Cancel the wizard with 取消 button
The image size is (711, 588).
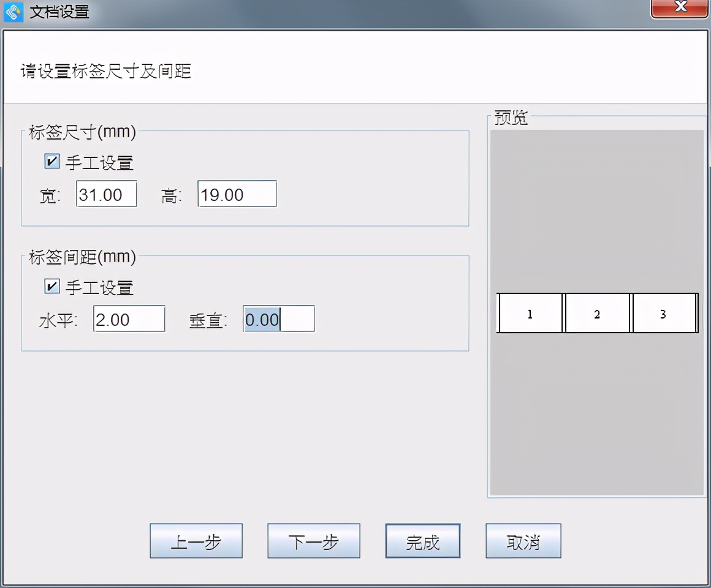tap(523, 541)
